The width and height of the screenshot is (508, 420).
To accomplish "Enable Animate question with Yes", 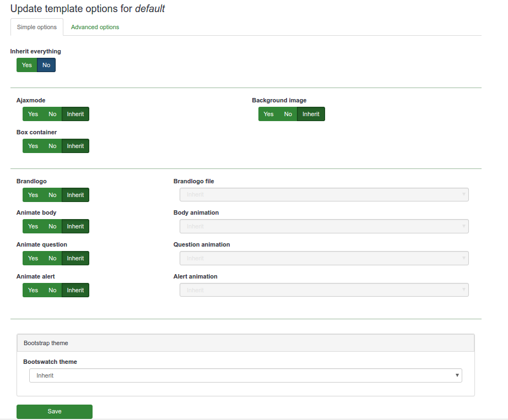I will 33,258.
